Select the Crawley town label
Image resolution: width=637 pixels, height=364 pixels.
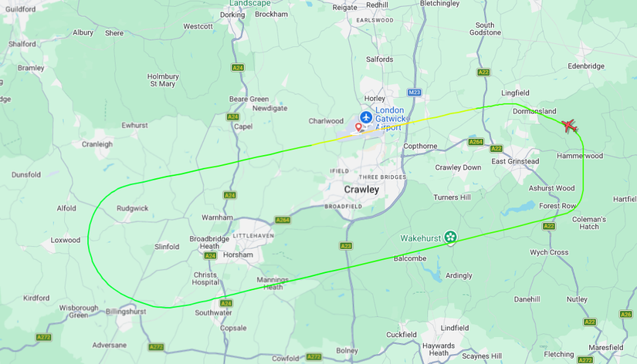[x=361, y=190]
